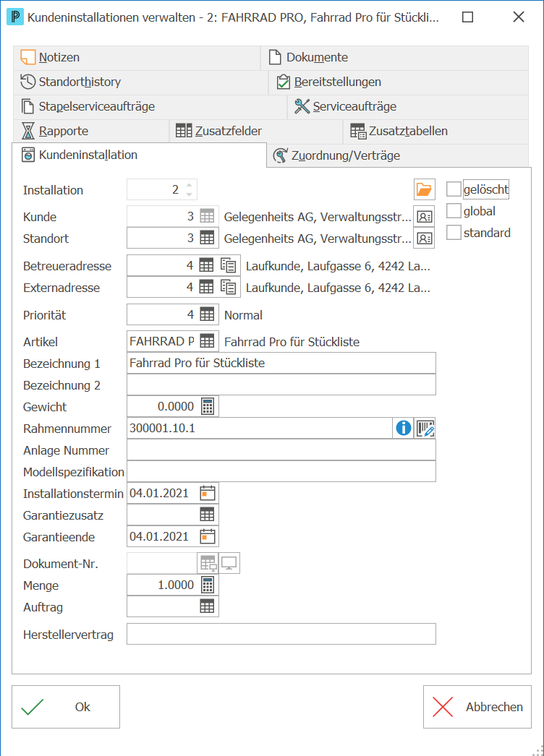
Task: Select the Kundeninstallation tab
Action: 139,155
